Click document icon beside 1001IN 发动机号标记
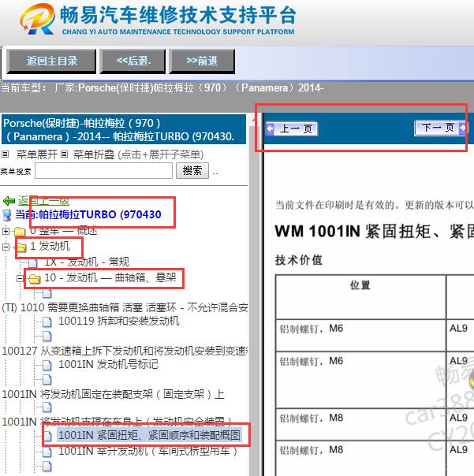 pos(47,365)
